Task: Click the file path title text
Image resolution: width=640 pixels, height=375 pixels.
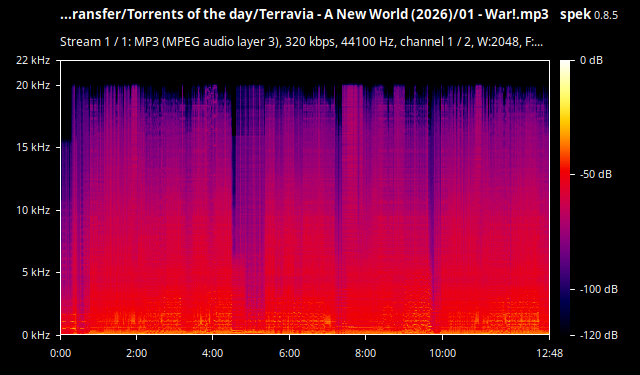Action: 304,15
